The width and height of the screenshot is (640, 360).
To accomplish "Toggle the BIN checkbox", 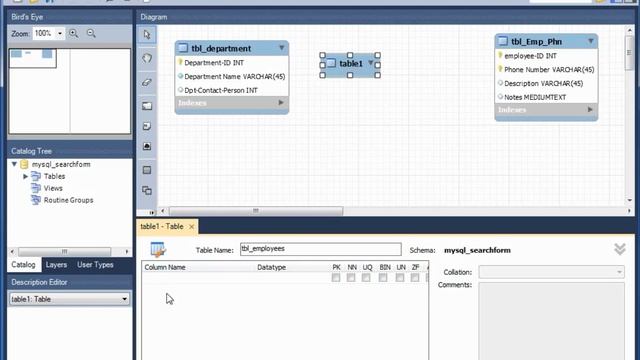I will point(383,278).
